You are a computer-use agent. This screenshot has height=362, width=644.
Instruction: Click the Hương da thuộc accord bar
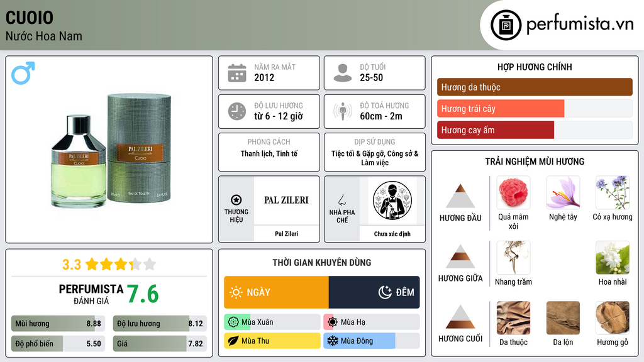click(535, 87)
